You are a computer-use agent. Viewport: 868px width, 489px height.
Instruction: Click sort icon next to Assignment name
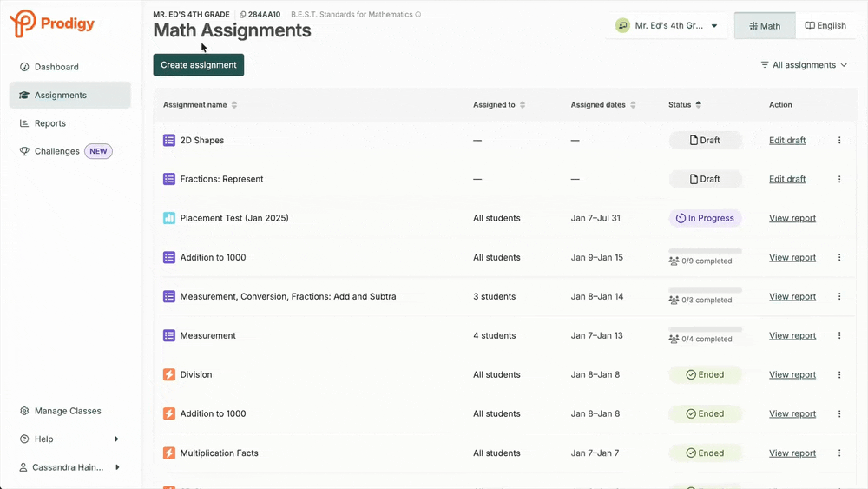pos(234,105)
